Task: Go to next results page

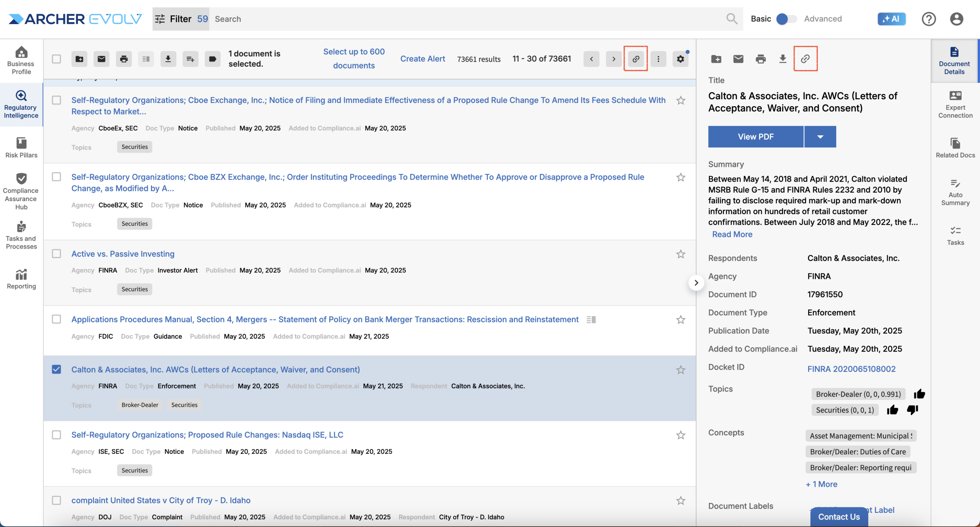Action: [x=614, y=59]
